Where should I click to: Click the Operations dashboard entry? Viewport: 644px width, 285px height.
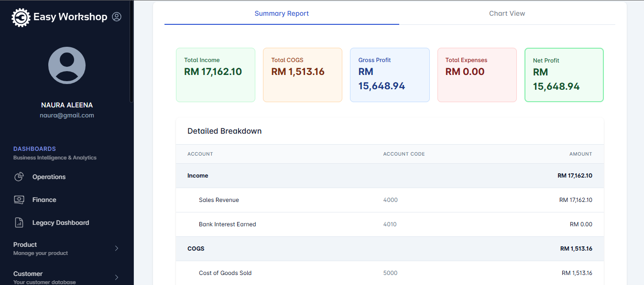50,177
